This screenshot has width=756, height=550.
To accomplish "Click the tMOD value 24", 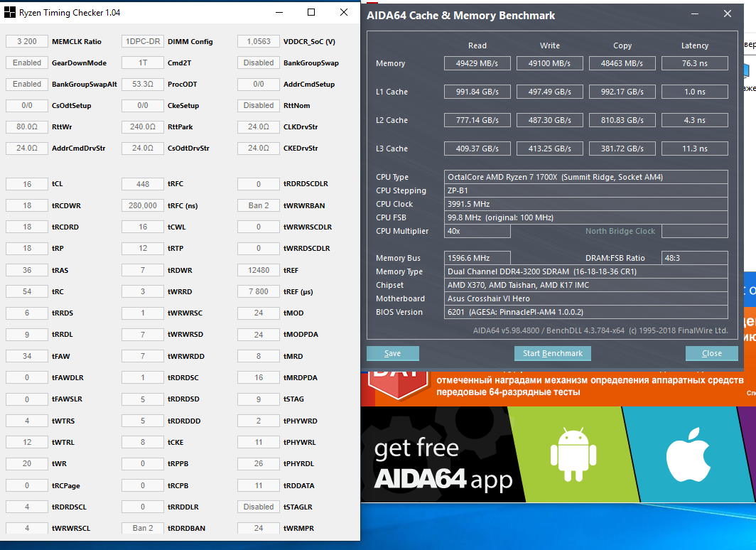I will [259, 313].
